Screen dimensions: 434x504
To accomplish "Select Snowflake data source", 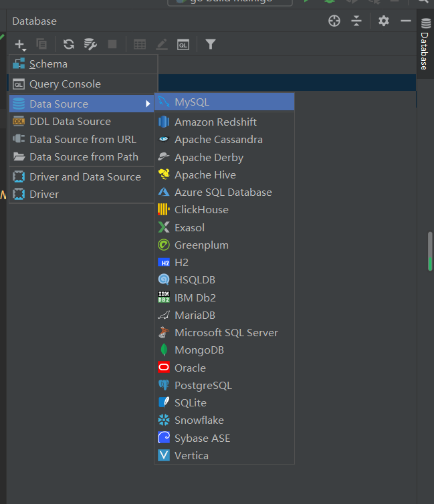I will coord(225,420).
